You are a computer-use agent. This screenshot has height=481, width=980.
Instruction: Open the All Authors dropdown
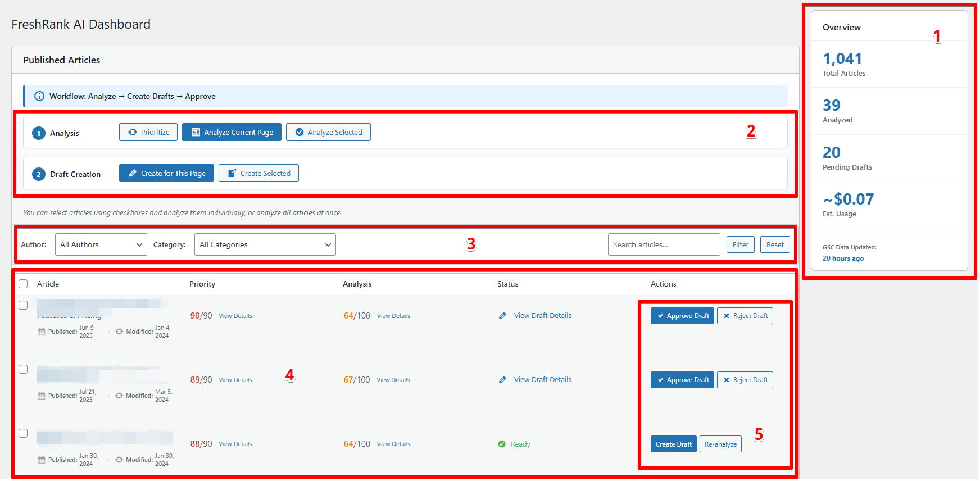pyautogui.click(x=101, y=244)
